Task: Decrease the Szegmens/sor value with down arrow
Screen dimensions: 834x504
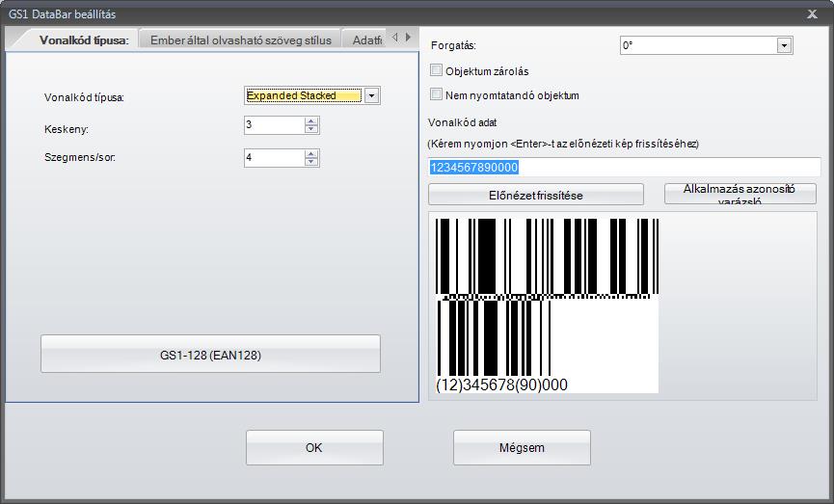Action: click(311, 162)
